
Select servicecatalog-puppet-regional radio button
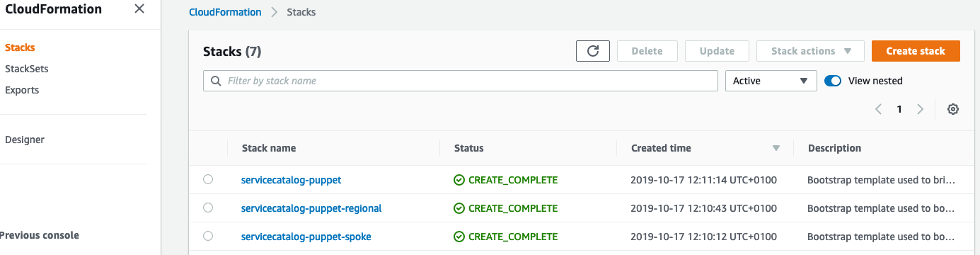[208, 208]
